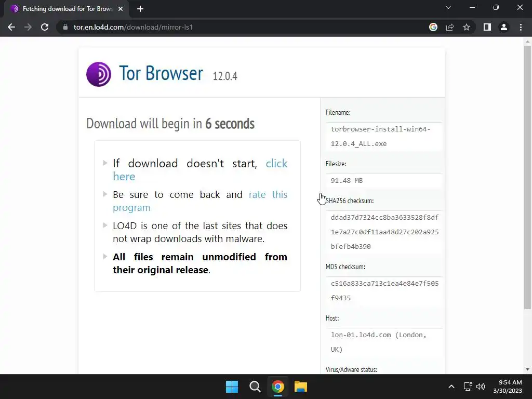Click the browser forward arrow
Screen dimensions: 532x399
point(28,27)
